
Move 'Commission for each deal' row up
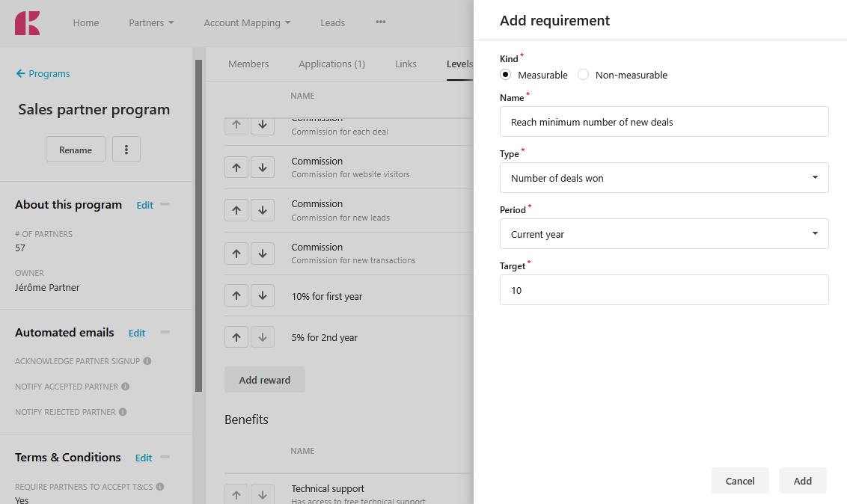tap(236, 125)
